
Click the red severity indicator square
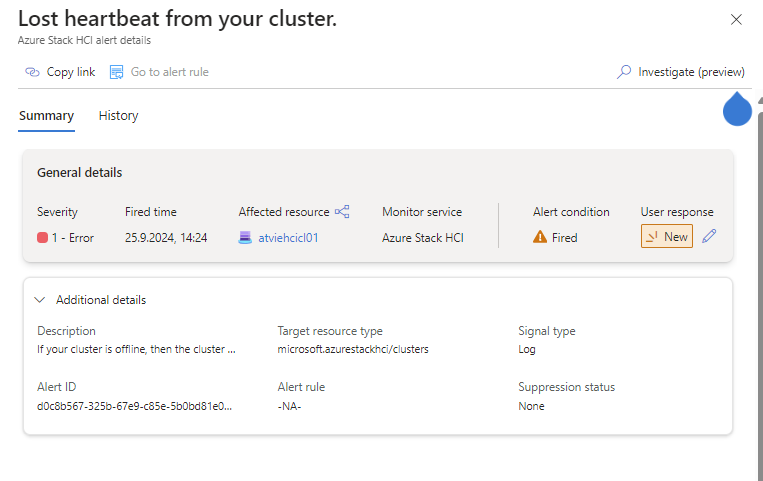(43, 238)
